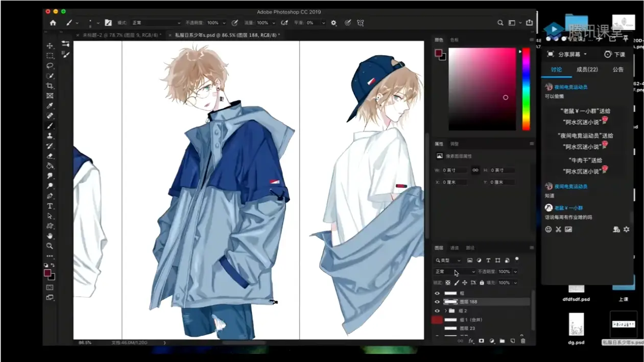
Task: Toggle visibility of the 组 2 group
Action: pos(437,310)
